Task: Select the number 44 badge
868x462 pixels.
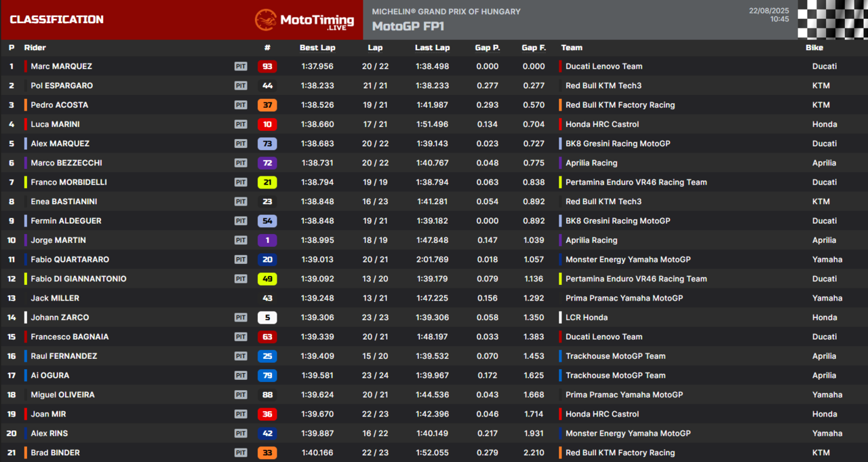Action: pos(267,85)
